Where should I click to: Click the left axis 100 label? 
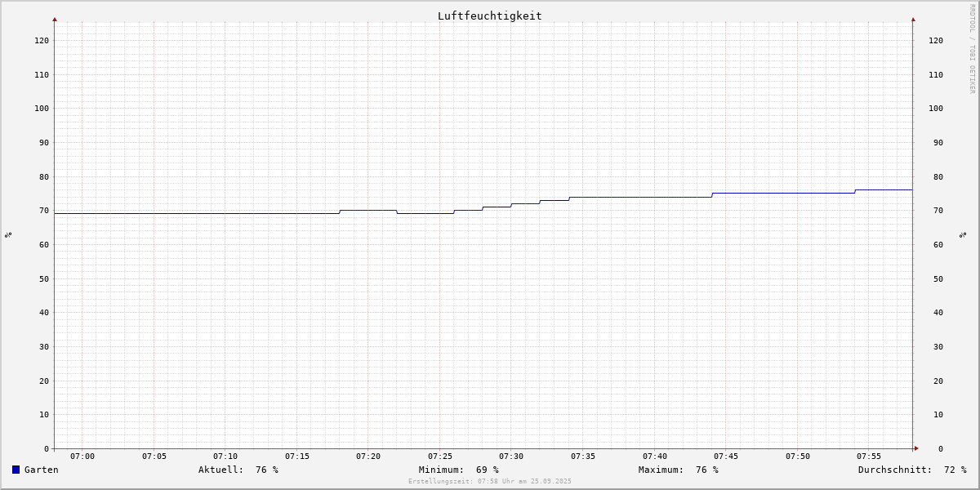(x=42, y=108)
